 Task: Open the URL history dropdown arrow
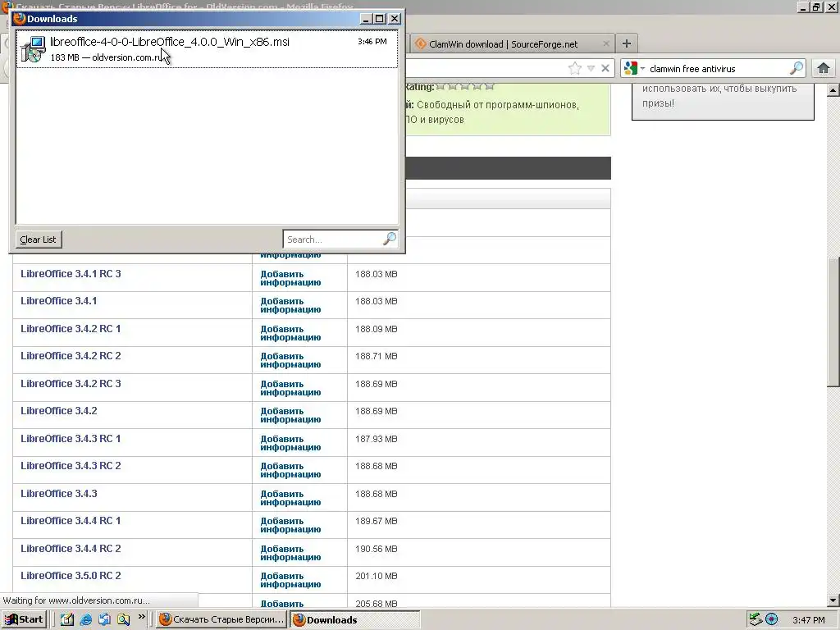click(x=591, y=68)
